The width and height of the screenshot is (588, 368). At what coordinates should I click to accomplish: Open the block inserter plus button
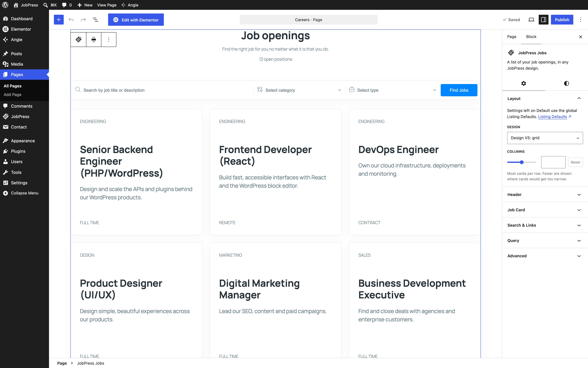(59, 20)
